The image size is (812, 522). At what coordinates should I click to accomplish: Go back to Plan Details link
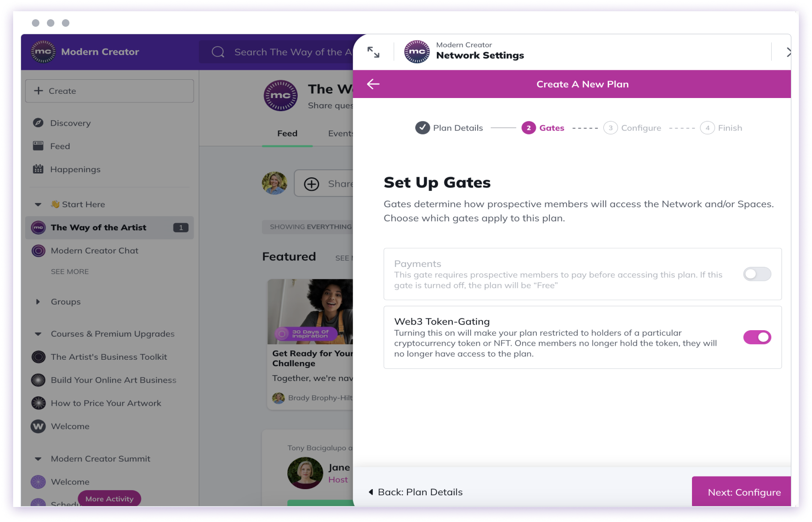coord(416,492)
